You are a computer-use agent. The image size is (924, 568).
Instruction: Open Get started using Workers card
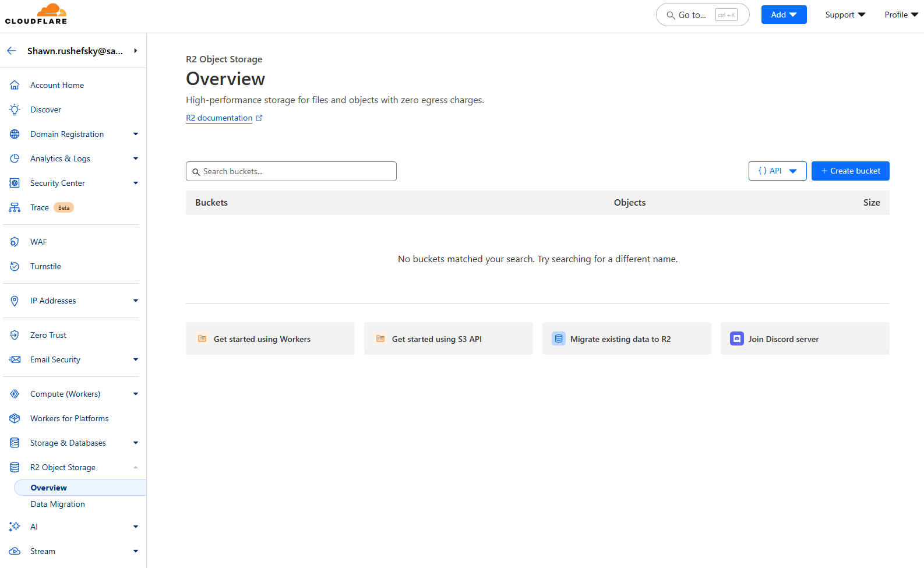coord(270,338)
